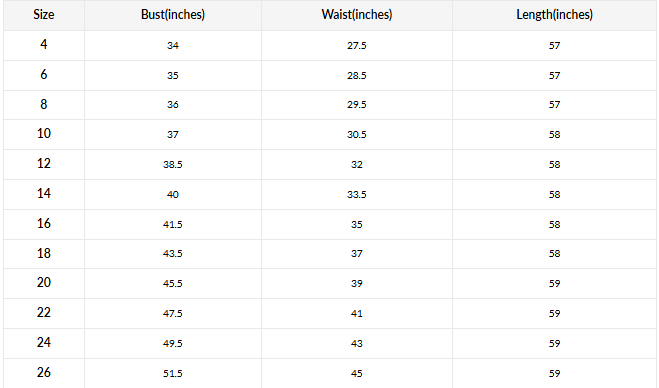Click the Length(inches) column header

tap(554, 15)
